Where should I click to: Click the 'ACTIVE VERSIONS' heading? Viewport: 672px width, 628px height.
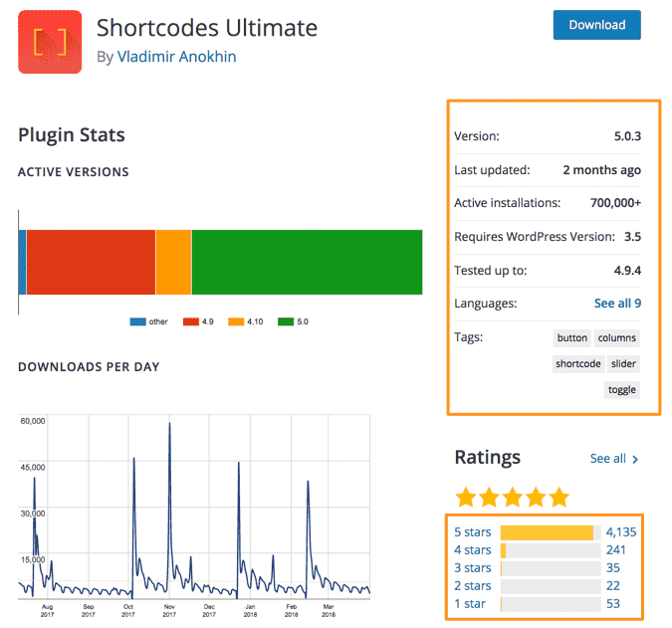tap(74, 172)
